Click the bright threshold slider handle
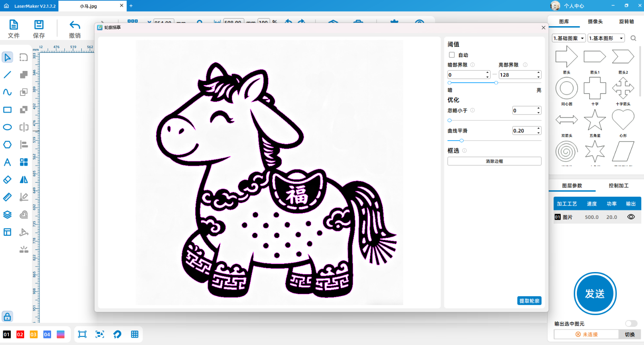 [x=496, y=83]
